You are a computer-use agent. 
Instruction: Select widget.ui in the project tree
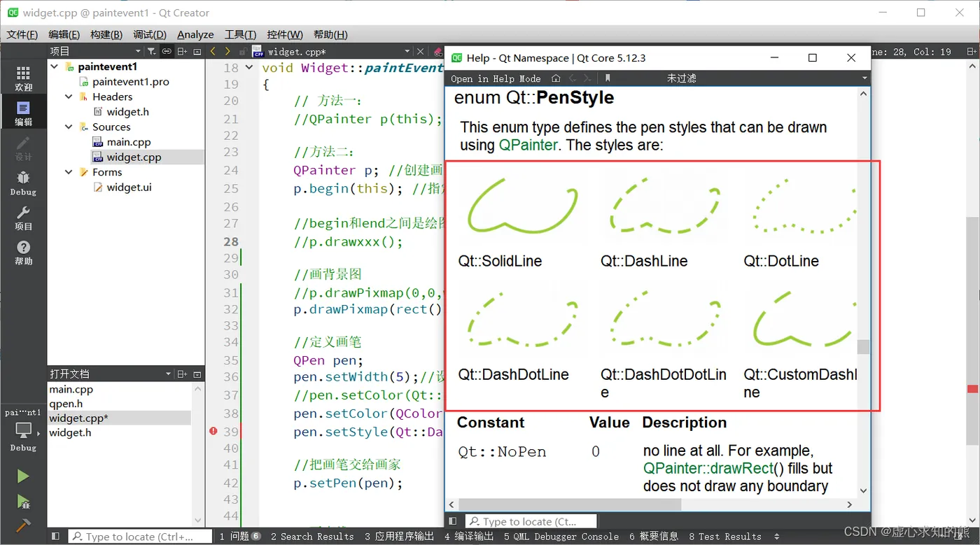pos(129,187)
